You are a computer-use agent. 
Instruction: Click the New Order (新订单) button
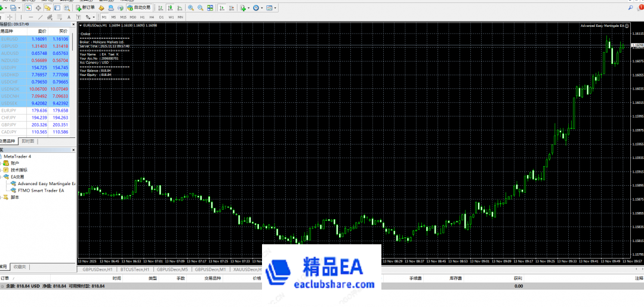(85, 8)
